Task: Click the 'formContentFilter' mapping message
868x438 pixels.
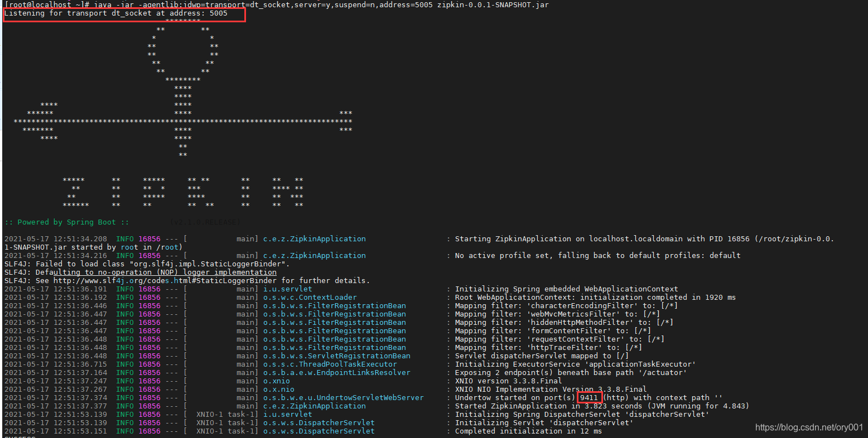Action: point(553,330)
